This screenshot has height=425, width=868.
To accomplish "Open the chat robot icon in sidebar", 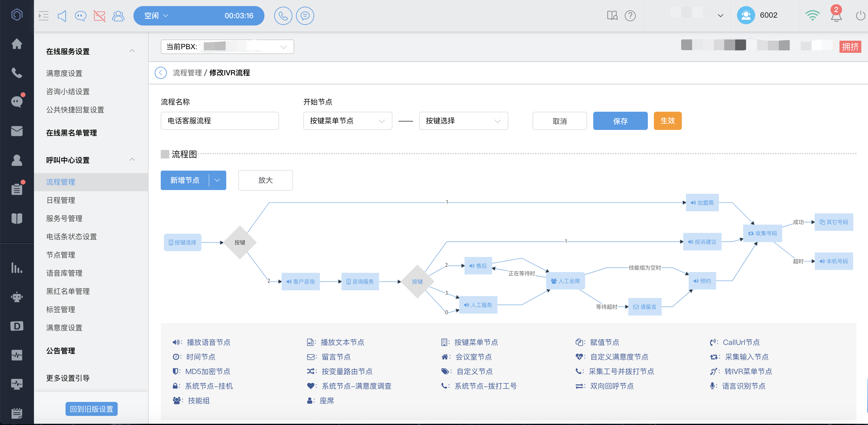I will 17,101.
